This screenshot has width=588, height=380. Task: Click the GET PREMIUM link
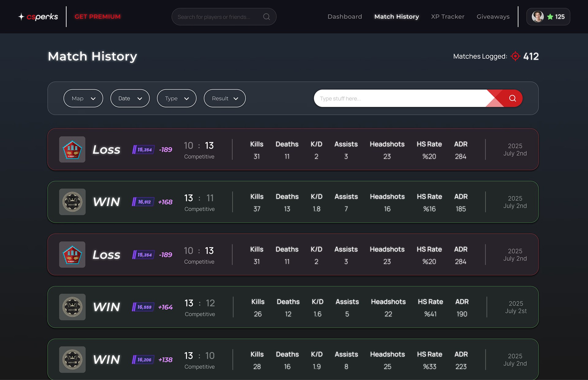coord(97,17)
